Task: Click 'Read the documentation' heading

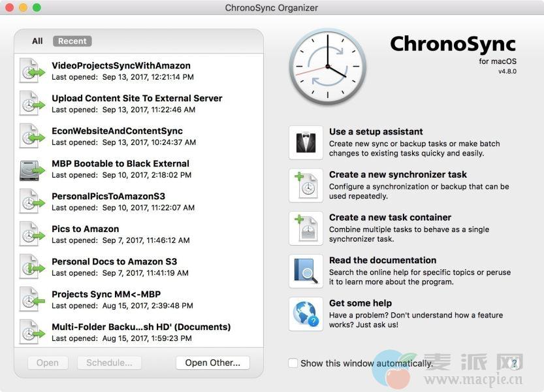Action: (x=383, y=260)
